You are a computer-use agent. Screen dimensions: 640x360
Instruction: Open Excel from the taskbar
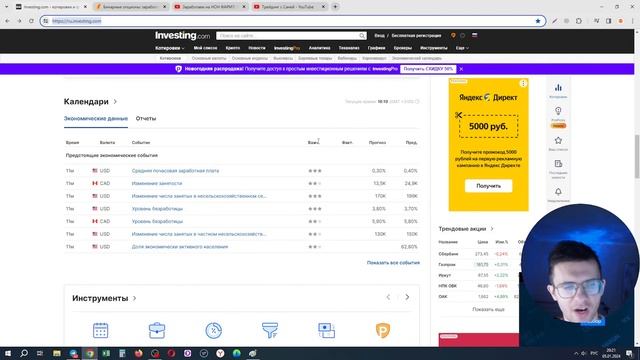(106, 353)
